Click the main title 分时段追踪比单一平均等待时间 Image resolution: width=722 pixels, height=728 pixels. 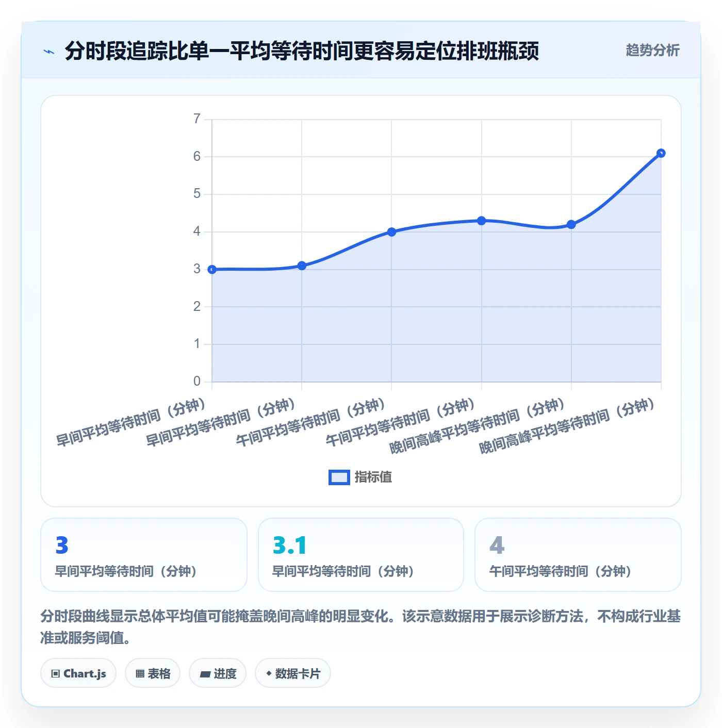pos(302,51)
